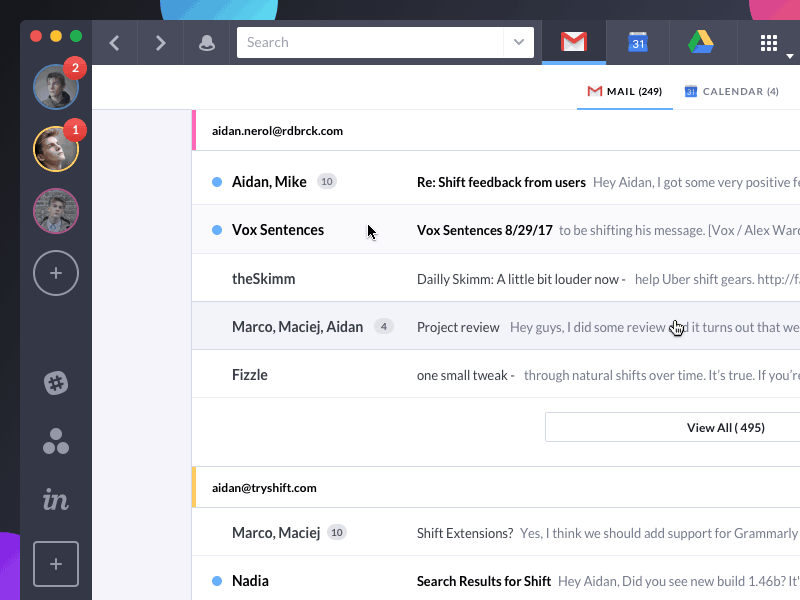Go back with the left arrow
Viewport: 800px width, 600px height.
115,43
